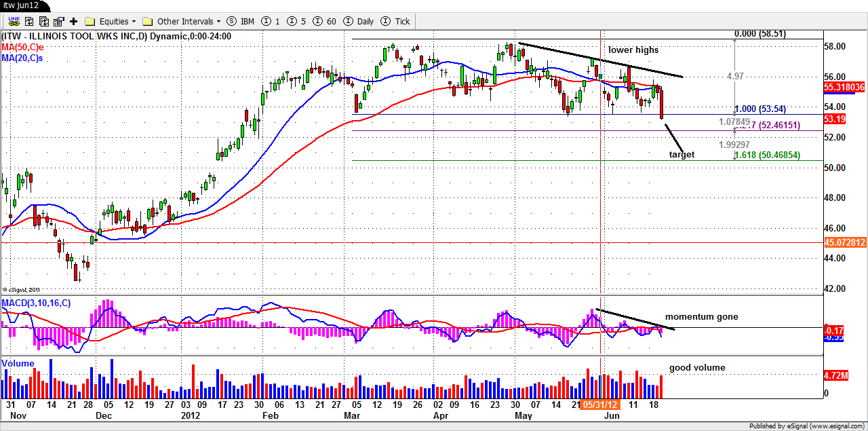Click the duplicate window refresh icon

coord(43,21)
